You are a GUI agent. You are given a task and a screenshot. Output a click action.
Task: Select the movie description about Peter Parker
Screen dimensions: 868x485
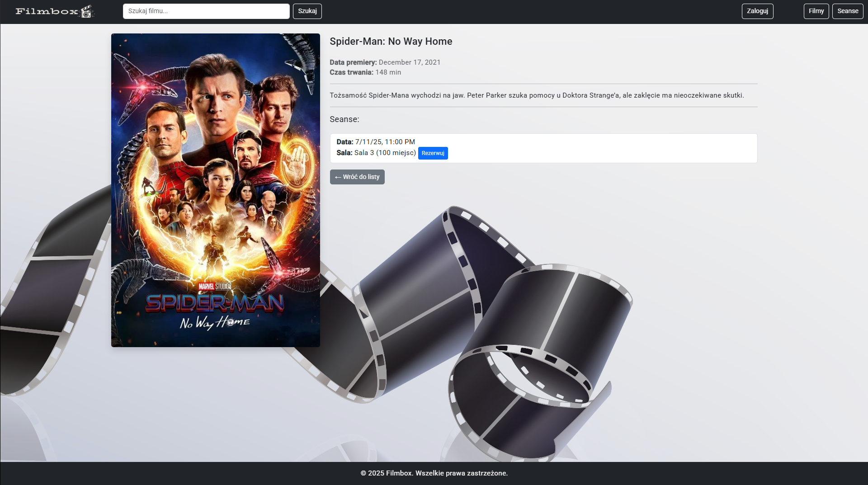point(537,95)
